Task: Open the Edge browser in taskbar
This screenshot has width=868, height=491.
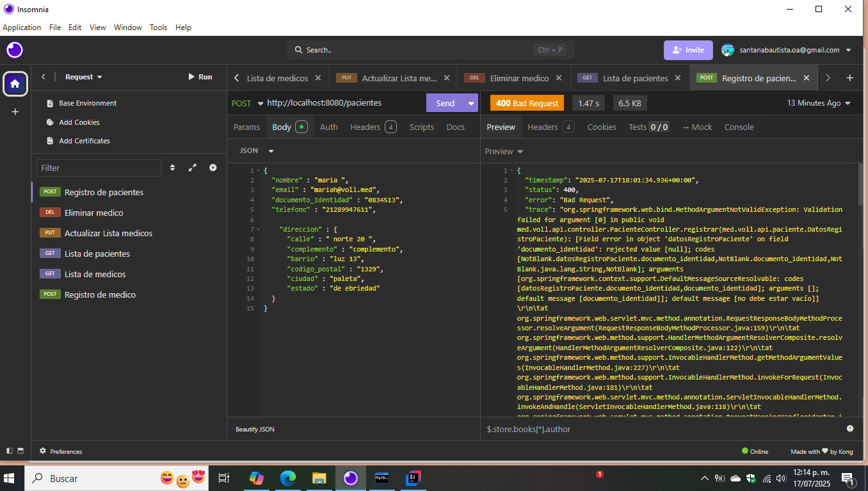Action: pyautogui.click(x=288, y=478)
